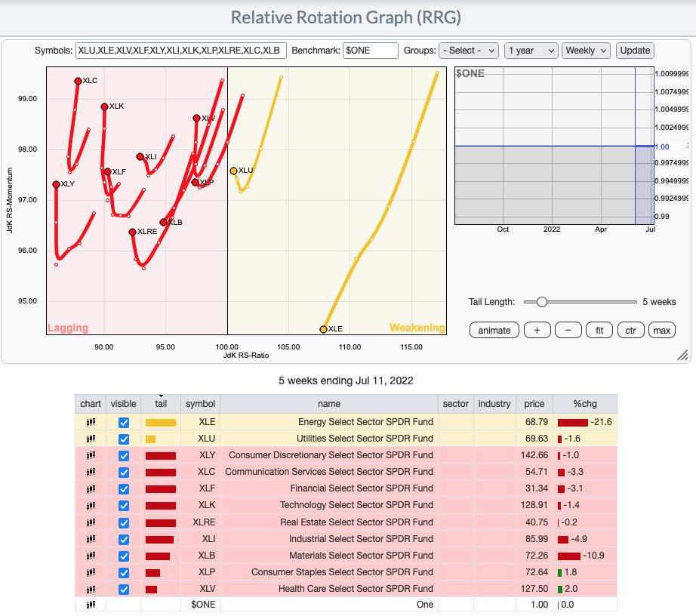The height and width of the screenshot is (616, 696).
Task: Uncheck visibility for XLY
Action: pyautogui.click(x=124, y=456)
